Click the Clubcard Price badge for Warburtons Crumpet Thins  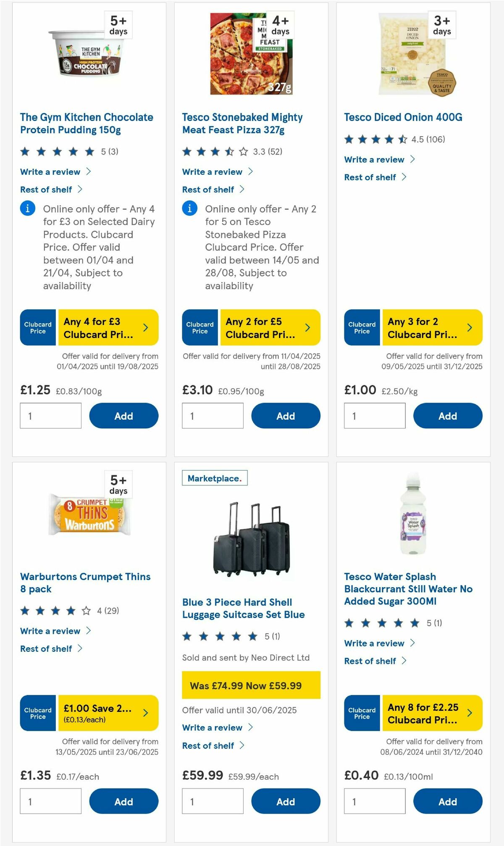[37, 713]
